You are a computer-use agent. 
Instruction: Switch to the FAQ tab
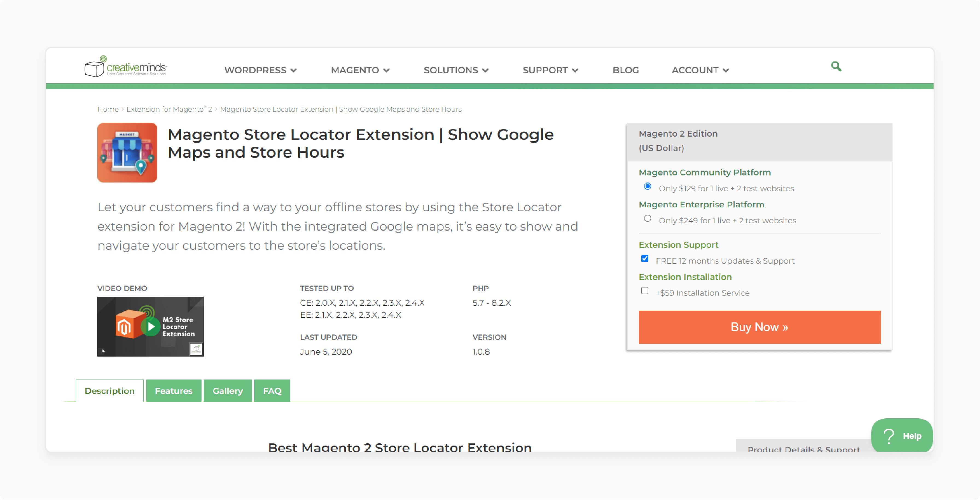[272, 391]
